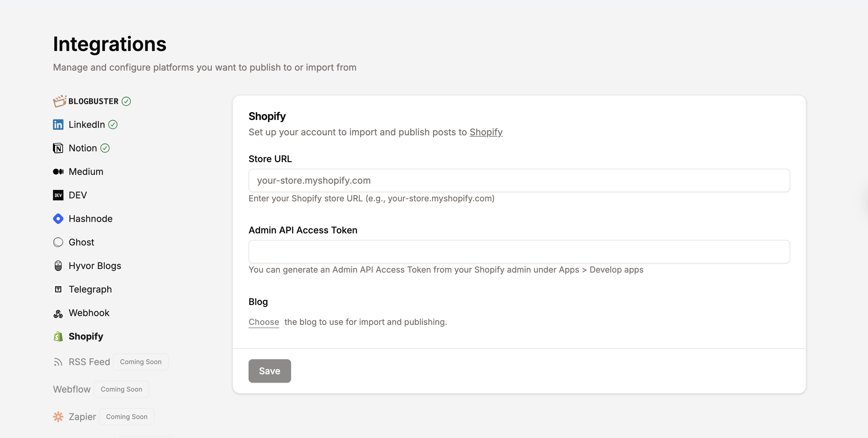The image size is (868, 438).
Task: Click the RSS Feed label
Action: (x=89, y=362)
